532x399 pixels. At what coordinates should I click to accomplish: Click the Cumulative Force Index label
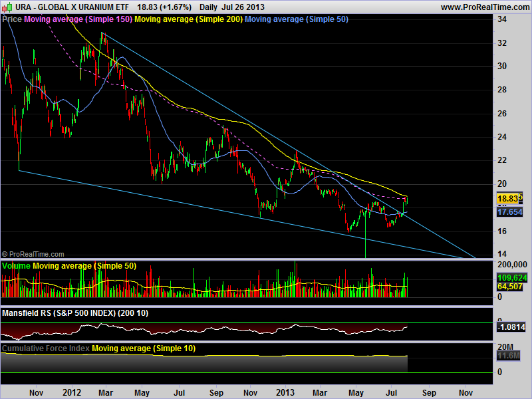46,348
